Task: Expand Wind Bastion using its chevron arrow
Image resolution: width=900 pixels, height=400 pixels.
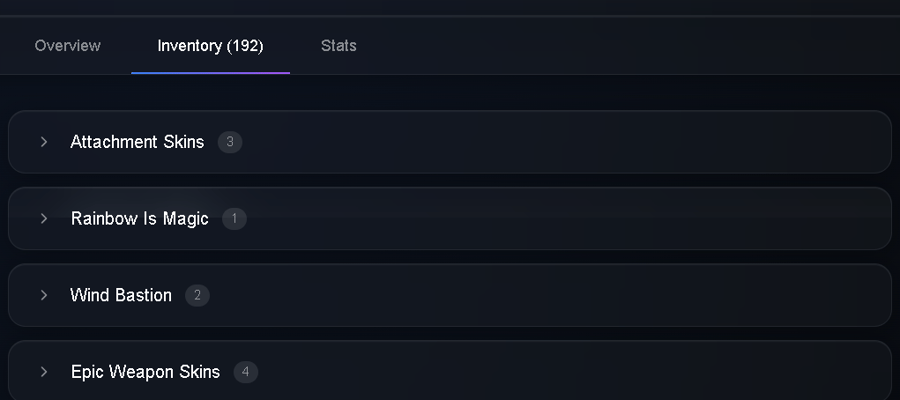Action: pos(44,295)
